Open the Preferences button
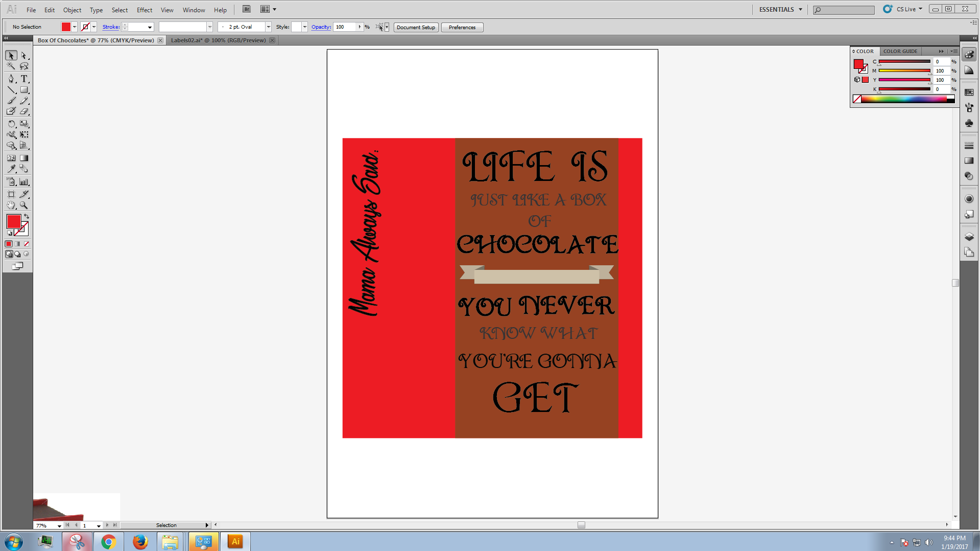 [x=462, y=28]
